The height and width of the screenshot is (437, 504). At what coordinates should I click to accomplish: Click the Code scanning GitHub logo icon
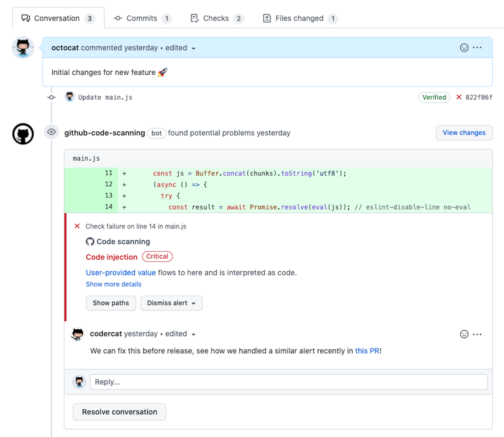click(90, 241)
